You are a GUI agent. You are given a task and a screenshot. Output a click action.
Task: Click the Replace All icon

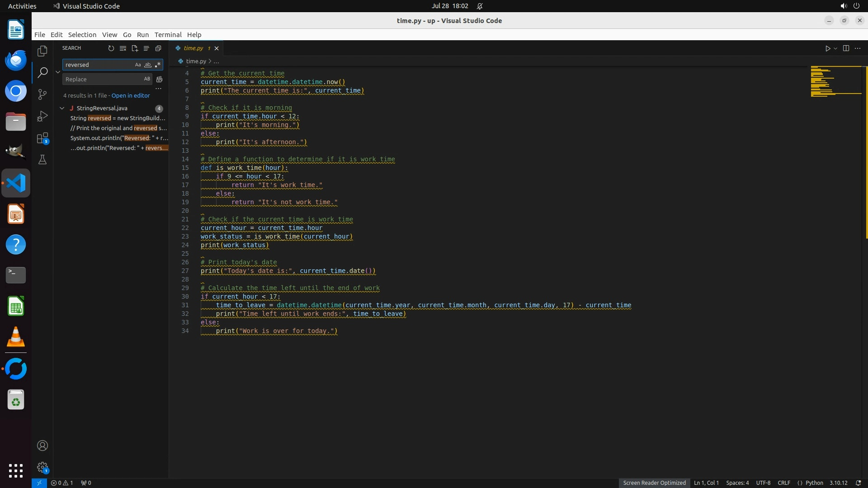tap(159, 80)
